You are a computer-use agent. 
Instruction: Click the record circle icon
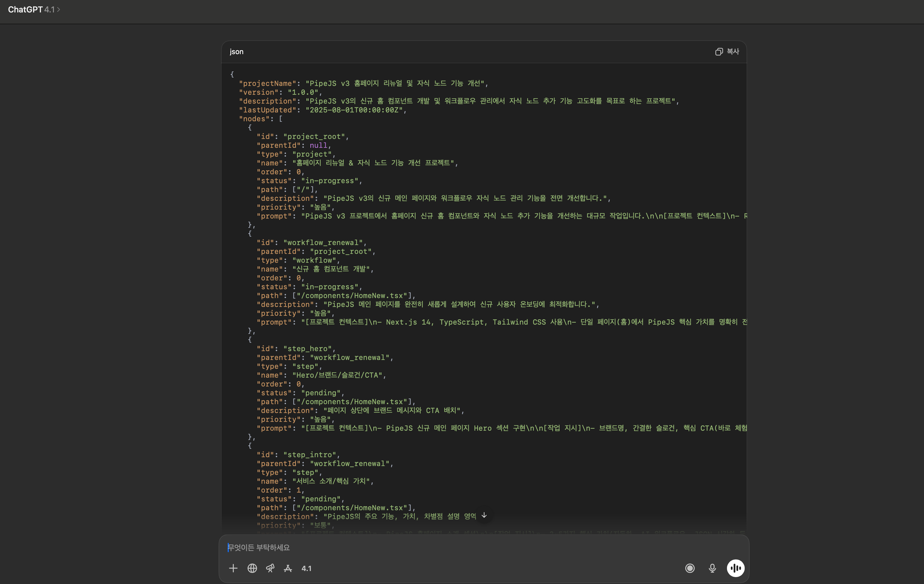(690, 568)
